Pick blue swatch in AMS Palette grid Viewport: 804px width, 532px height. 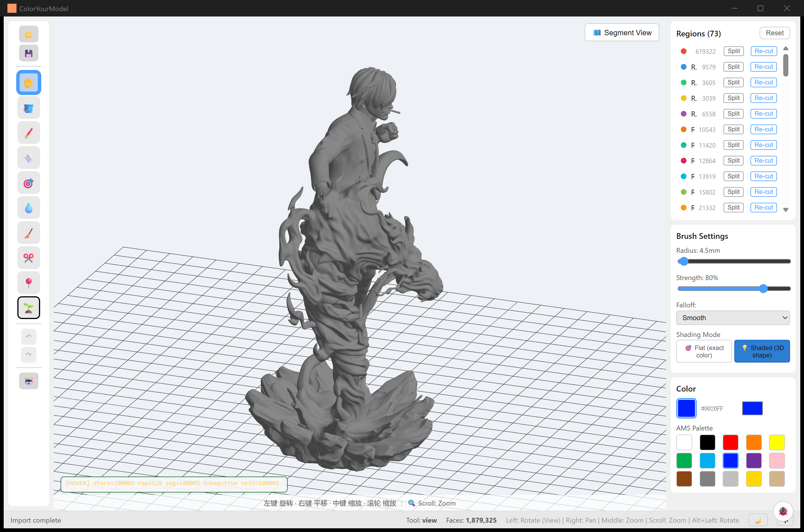(730, 461)
